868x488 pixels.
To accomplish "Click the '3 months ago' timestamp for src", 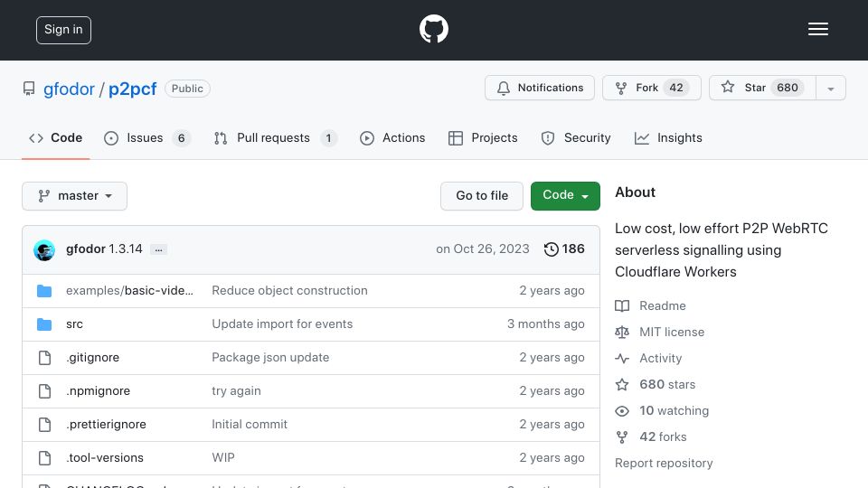I will point(546,324).
